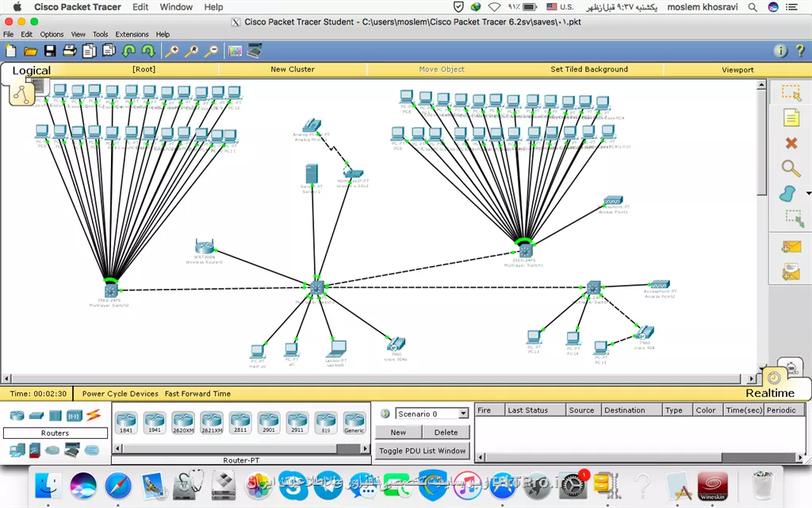Choose the 2811 router model
This screenshot has width=812, height=508.
pos(239,422)
